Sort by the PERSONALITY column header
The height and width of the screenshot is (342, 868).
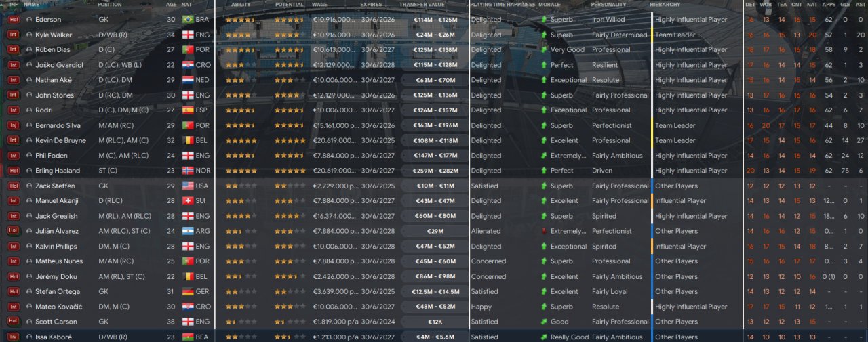[608, 5]
